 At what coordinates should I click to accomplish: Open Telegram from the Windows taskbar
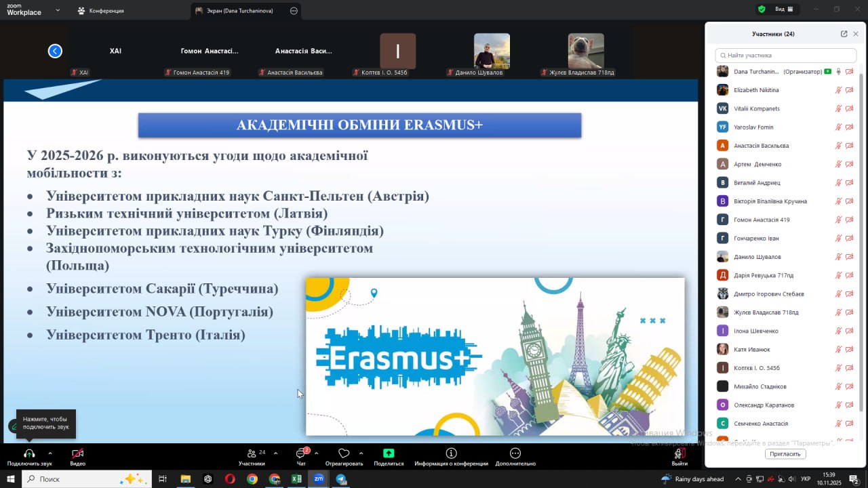tap(341, 479)
